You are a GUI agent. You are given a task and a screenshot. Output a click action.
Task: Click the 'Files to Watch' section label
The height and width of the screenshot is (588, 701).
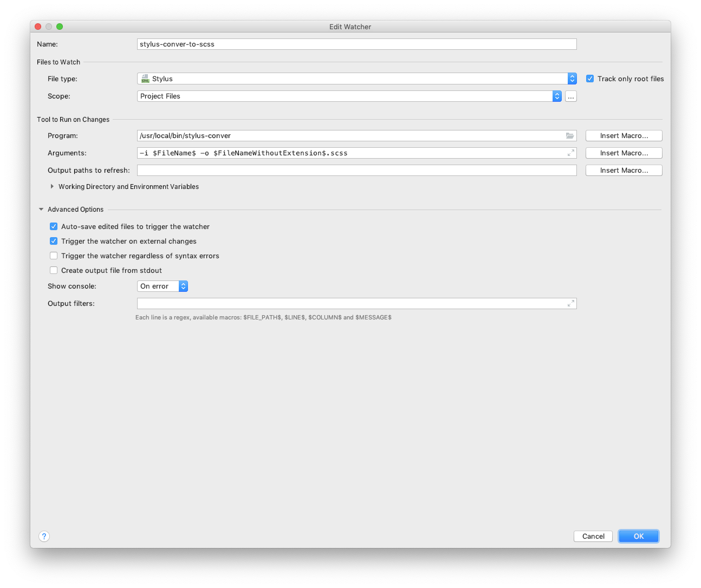tap(59, 62)
